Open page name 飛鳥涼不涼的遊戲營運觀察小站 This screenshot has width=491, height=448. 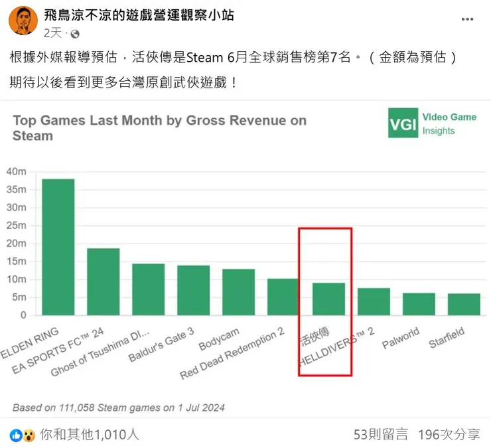[x=139, y=15]
